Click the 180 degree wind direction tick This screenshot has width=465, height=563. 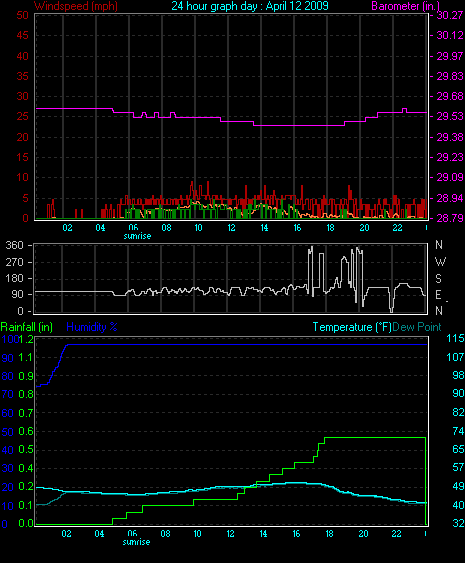tap(14, 278)
